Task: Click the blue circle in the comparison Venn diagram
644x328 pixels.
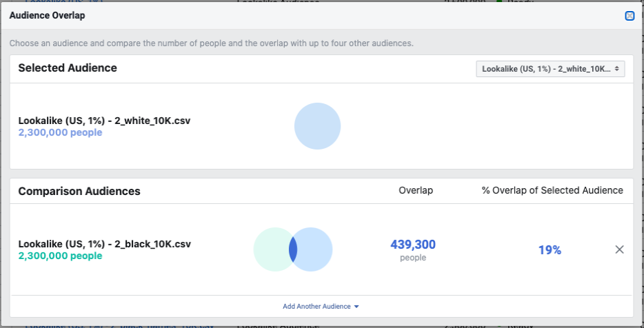Action: tap(316, 249)
